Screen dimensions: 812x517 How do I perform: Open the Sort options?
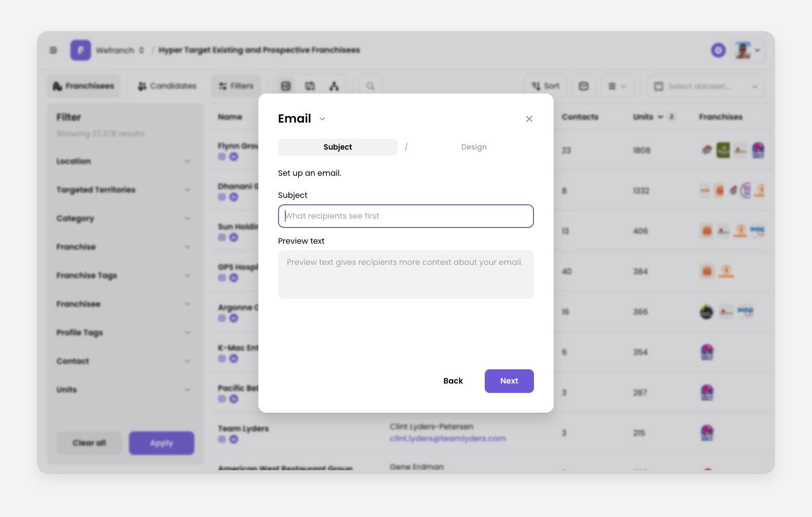[x=545, y=86]
